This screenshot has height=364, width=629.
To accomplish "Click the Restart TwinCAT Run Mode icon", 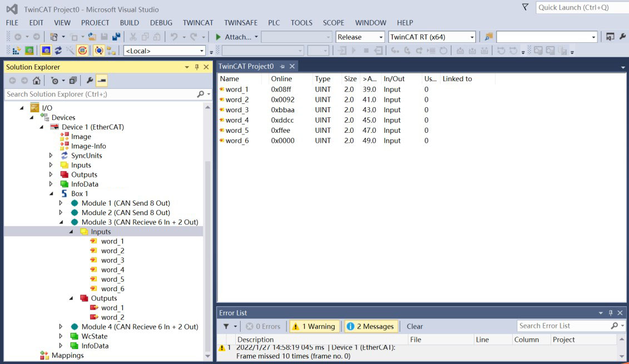I will (x=29, y=51).
